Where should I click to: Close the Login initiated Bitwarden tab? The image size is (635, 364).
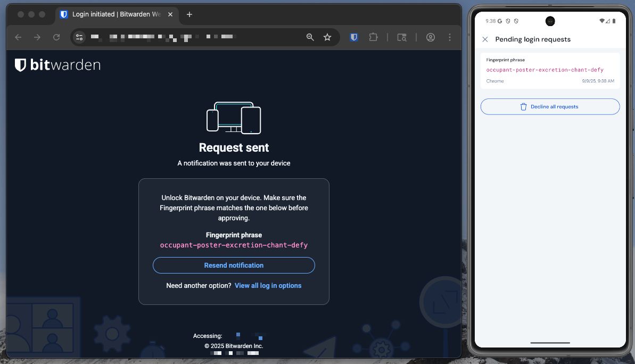(x=170, y=14)
